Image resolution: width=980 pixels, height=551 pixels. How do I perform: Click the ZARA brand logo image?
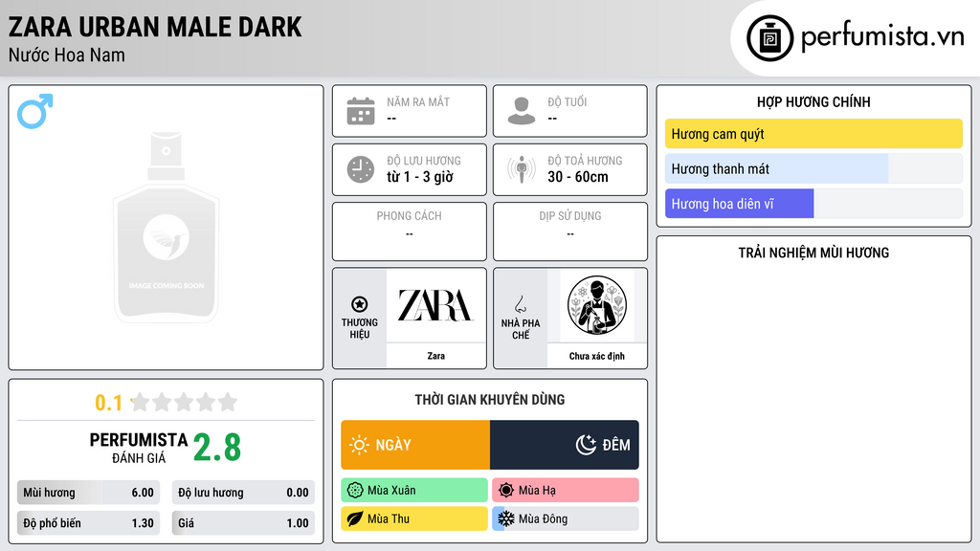point(435,305)
